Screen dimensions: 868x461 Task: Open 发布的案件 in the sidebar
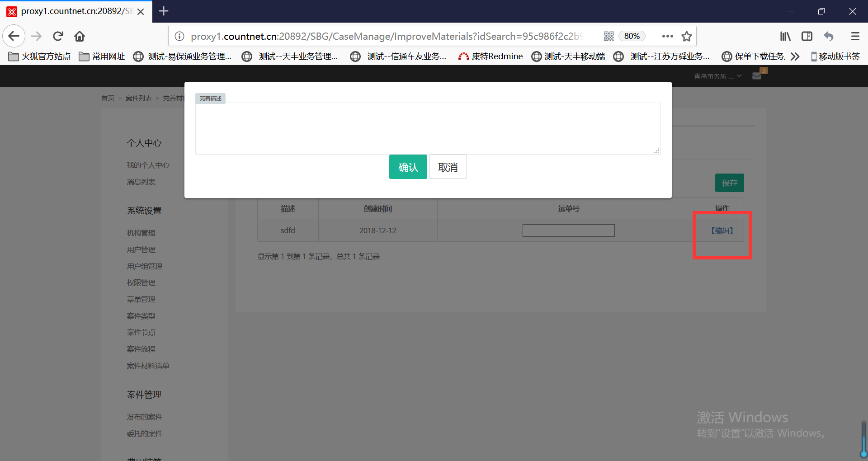point(144,417)
